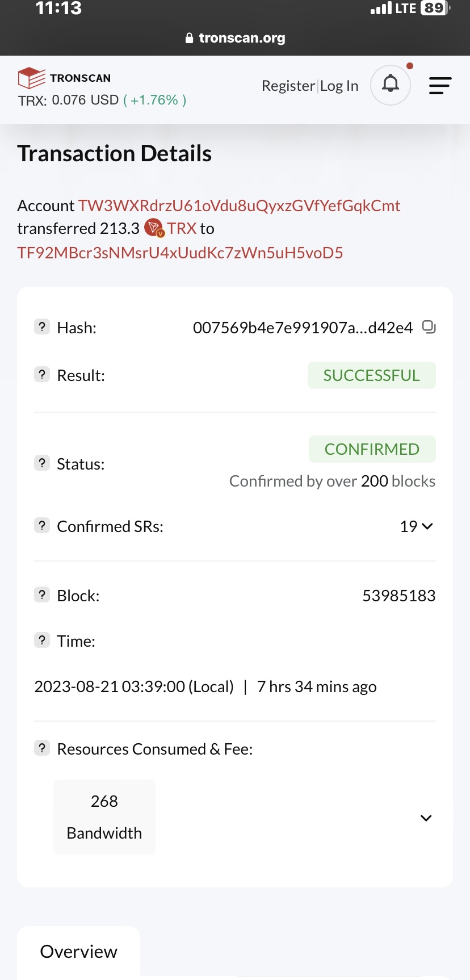
Task: Click the help icon beside Block
Action: point(42,595)
